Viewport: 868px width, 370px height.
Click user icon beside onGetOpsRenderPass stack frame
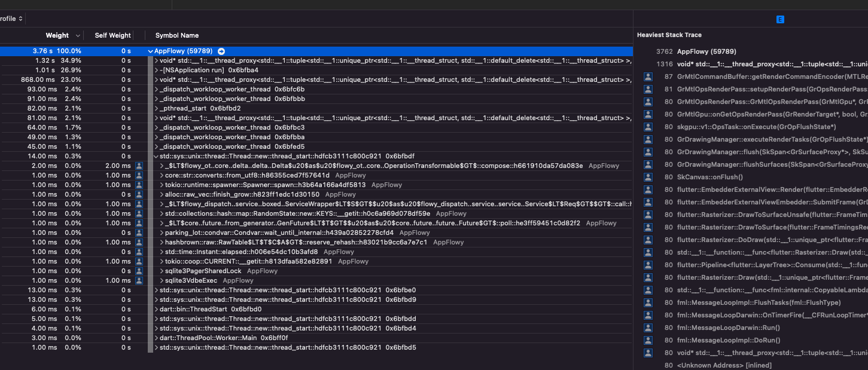tap(648, 114)
